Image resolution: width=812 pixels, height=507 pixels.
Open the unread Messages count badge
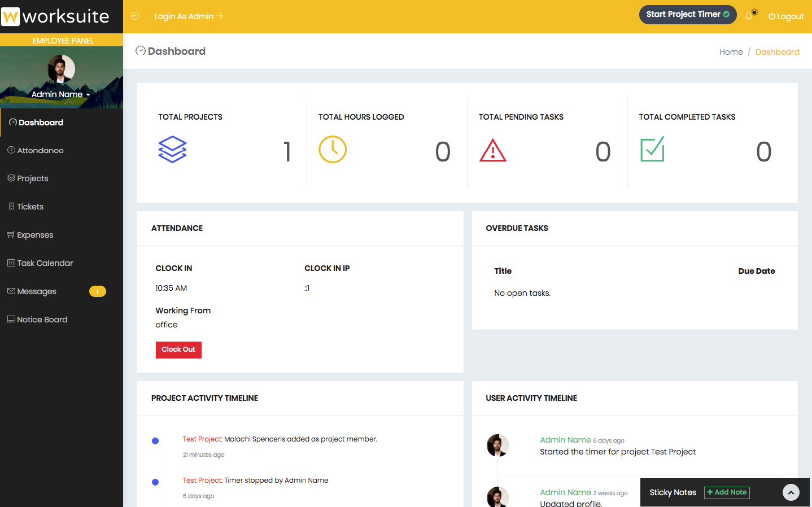point(97,291)
